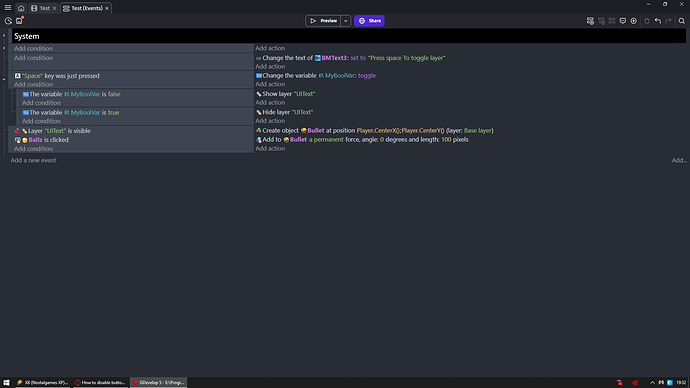Delete selected events trash icon

(646, 21)
